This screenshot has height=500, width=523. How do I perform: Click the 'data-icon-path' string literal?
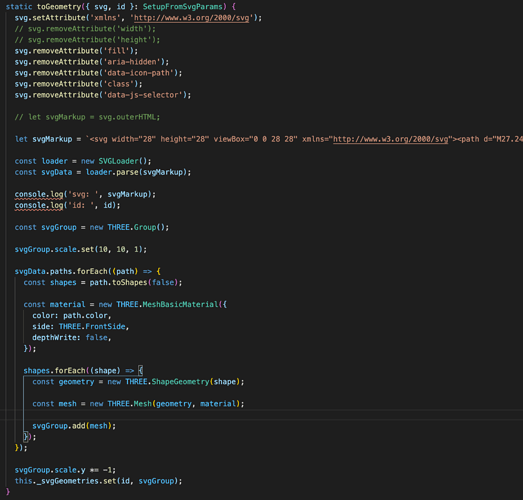tap(138, 73)
